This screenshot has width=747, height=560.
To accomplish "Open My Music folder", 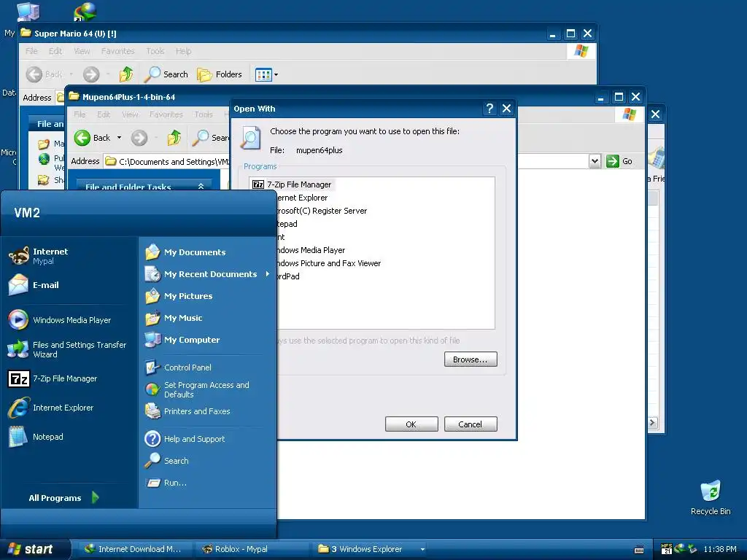I will tap(174, 318).
